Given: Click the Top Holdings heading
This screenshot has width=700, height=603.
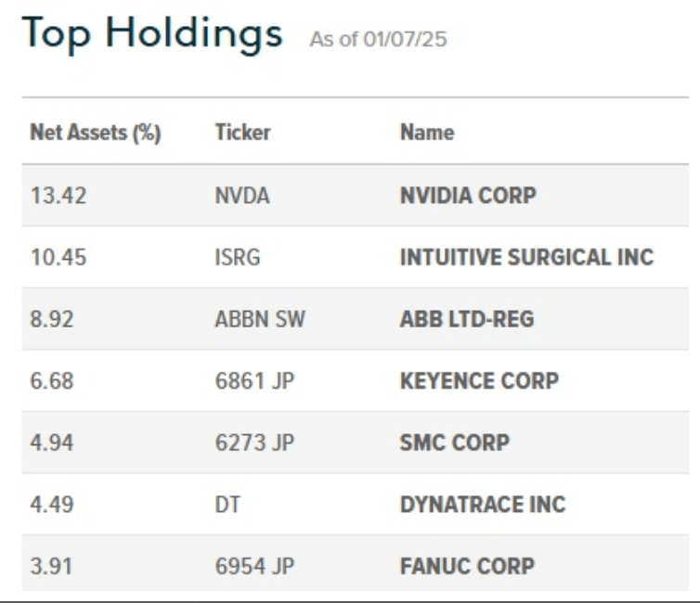Looking at the screenshot, I should coord(153,39).
